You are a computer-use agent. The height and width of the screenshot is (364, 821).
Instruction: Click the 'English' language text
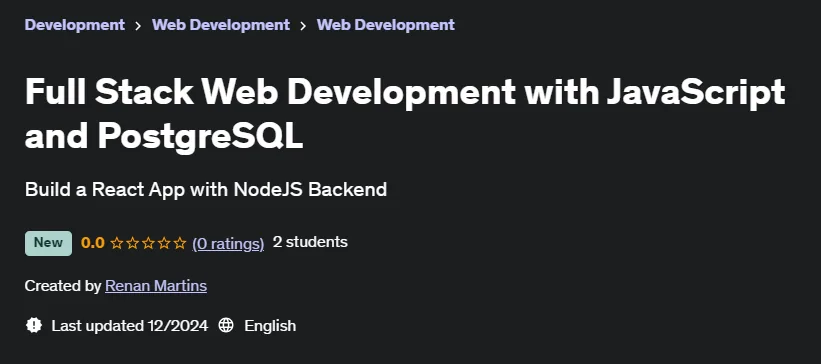tap(270, 326)
